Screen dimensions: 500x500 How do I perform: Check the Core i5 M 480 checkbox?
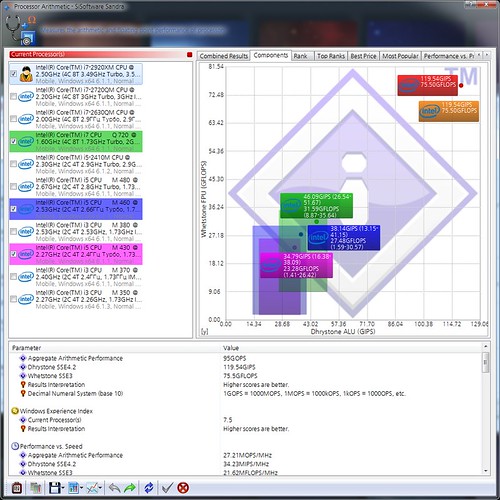point(13,186)
